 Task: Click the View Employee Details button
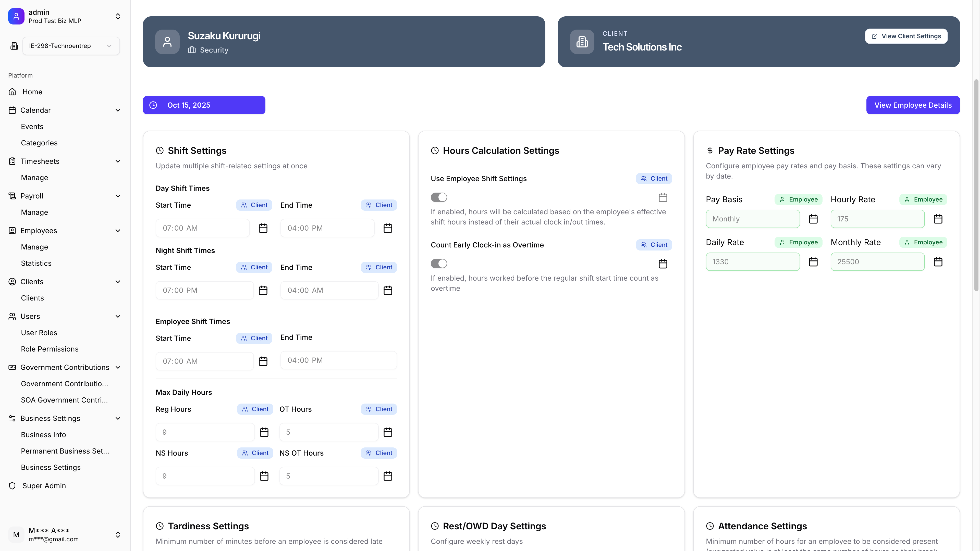(913, 105)
